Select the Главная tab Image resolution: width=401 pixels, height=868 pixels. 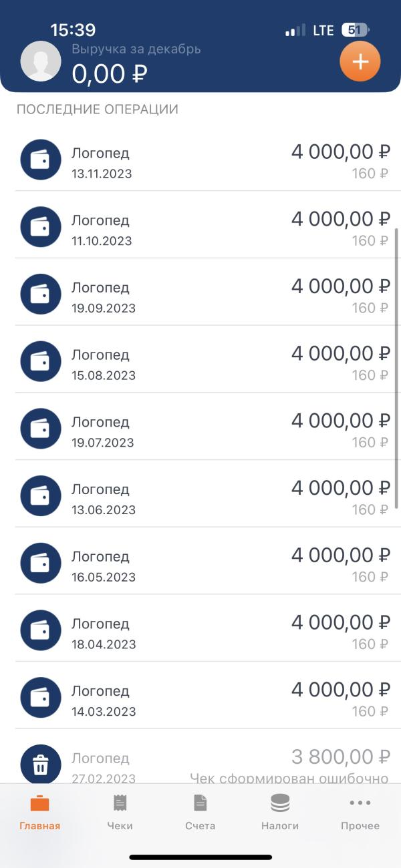40,812
